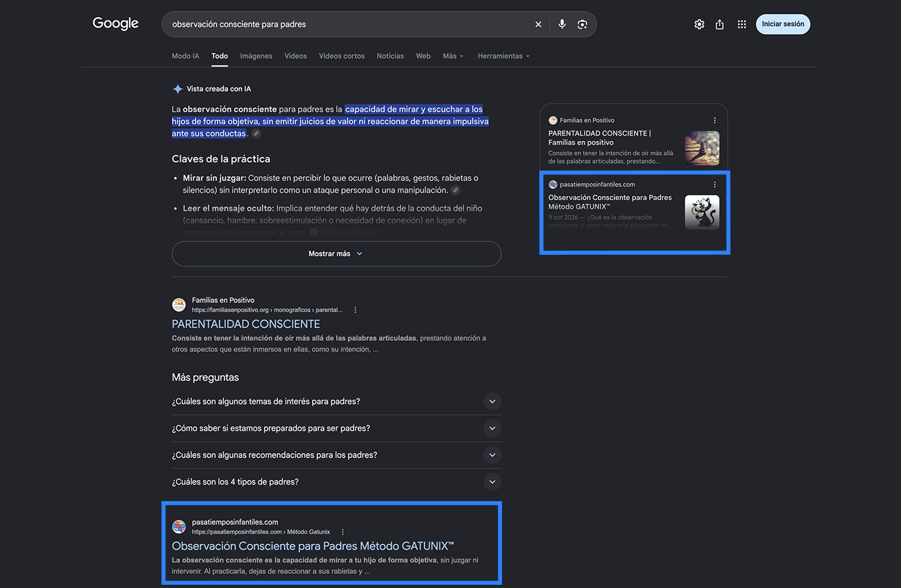Image resolution: width=901 pixels, height=588 pixels.
Task: Expand '¿Cuáles son algunos temas de interés para padres?'
Action: [337, 401]
